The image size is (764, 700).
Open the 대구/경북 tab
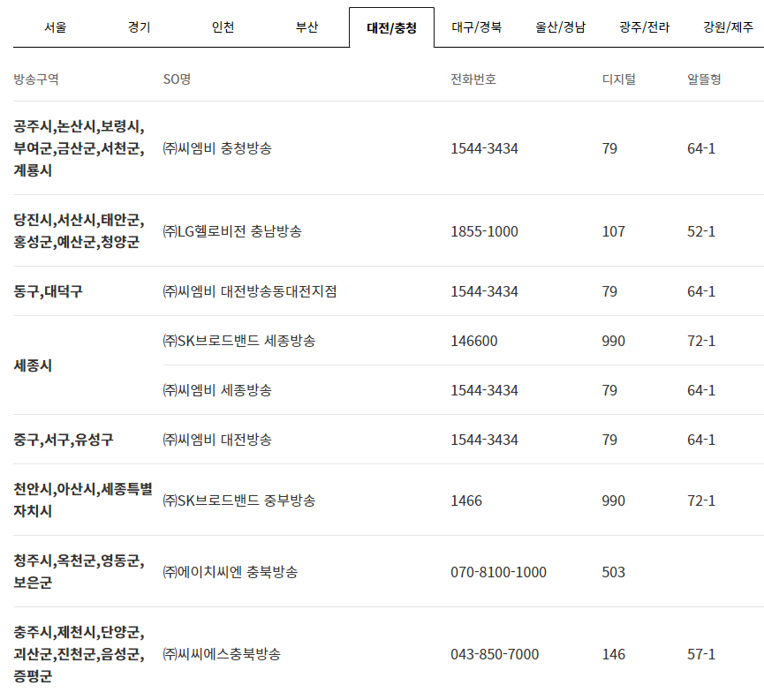click(476, 27)
